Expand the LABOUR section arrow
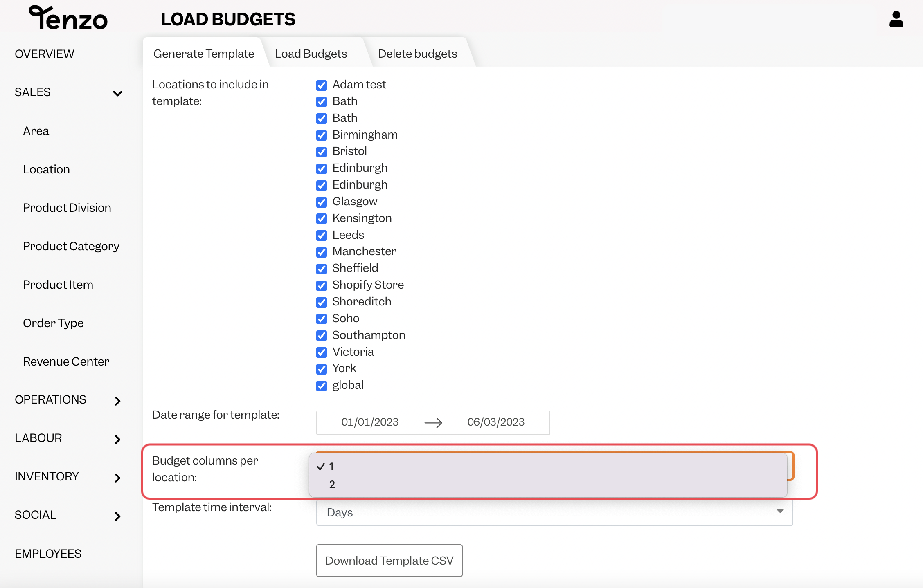 coord(117,439)
